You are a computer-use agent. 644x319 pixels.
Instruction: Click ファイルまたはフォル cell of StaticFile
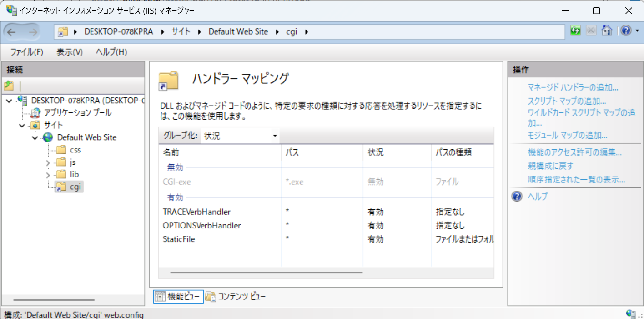click(x=464, y=239)
